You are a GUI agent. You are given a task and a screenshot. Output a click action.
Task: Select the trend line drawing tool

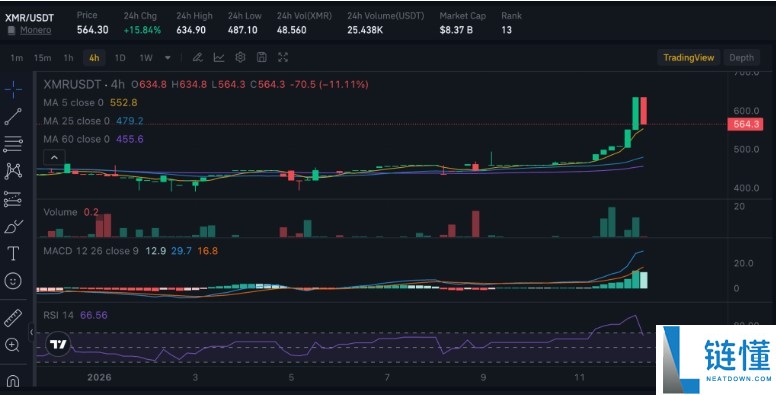pos(13,117)
